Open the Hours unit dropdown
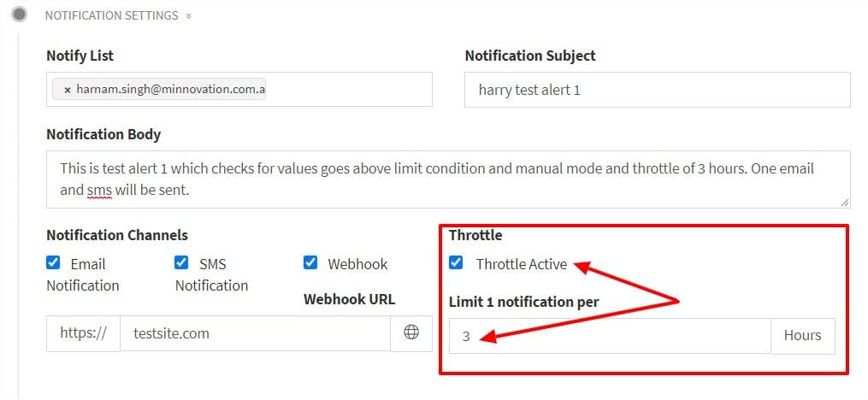 [803, 336]
